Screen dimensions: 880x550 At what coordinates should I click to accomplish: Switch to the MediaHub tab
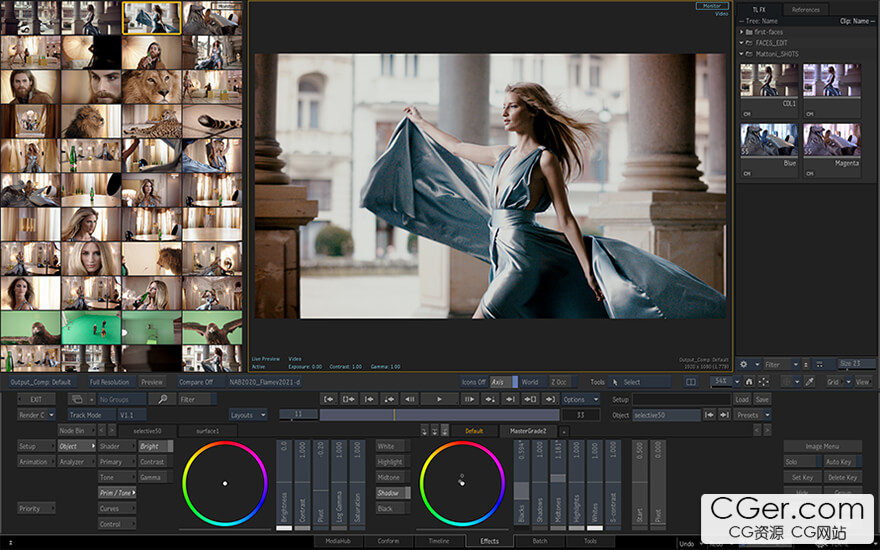(x=338, y=542)
